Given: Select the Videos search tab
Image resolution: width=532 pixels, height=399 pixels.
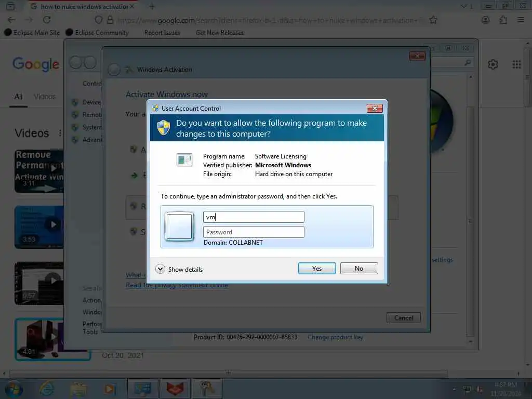Looking at the screenshot, I should click(45, 97).
